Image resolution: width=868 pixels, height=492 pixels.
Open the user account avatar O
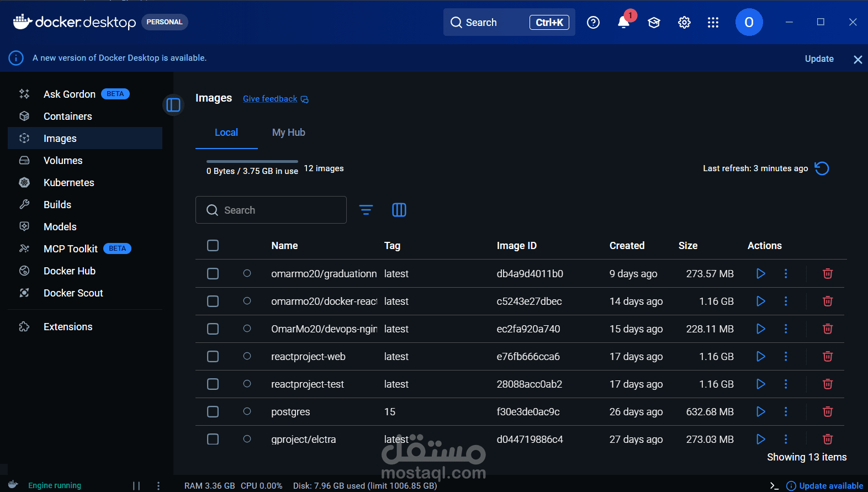[x=749, y=22]
